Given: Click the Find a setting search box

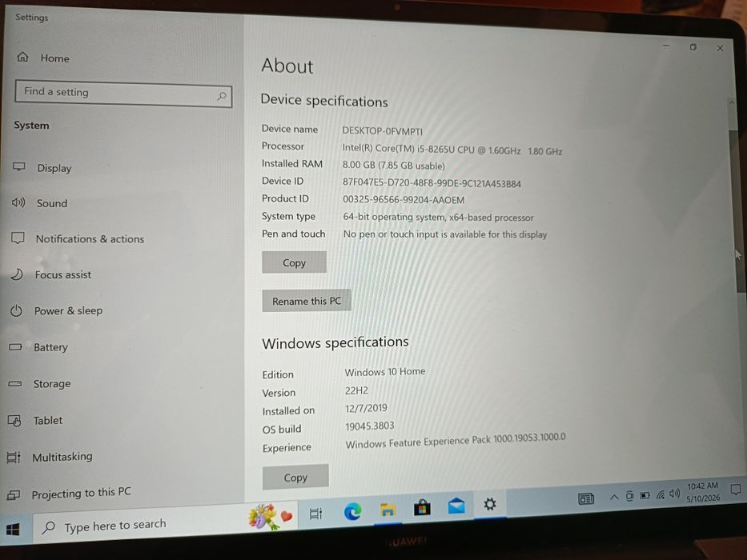Looking at the screenshot, I should point(123,94).
